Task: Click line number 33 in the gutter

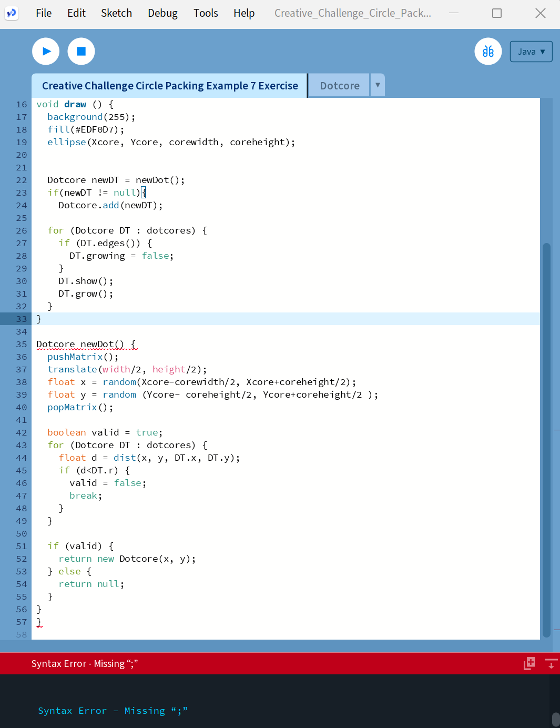Action: (21, 319)
